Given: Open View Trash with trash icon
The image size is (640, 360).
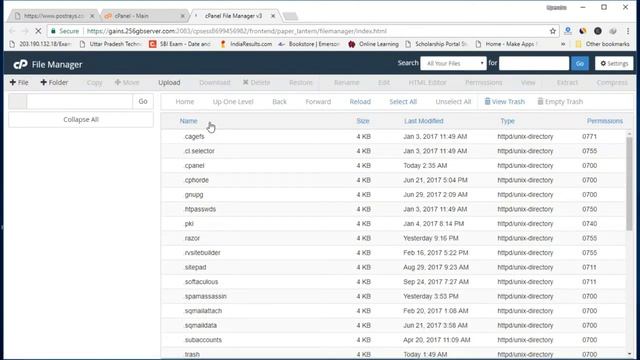Looking at the screenshot, I should click(504, 102).
